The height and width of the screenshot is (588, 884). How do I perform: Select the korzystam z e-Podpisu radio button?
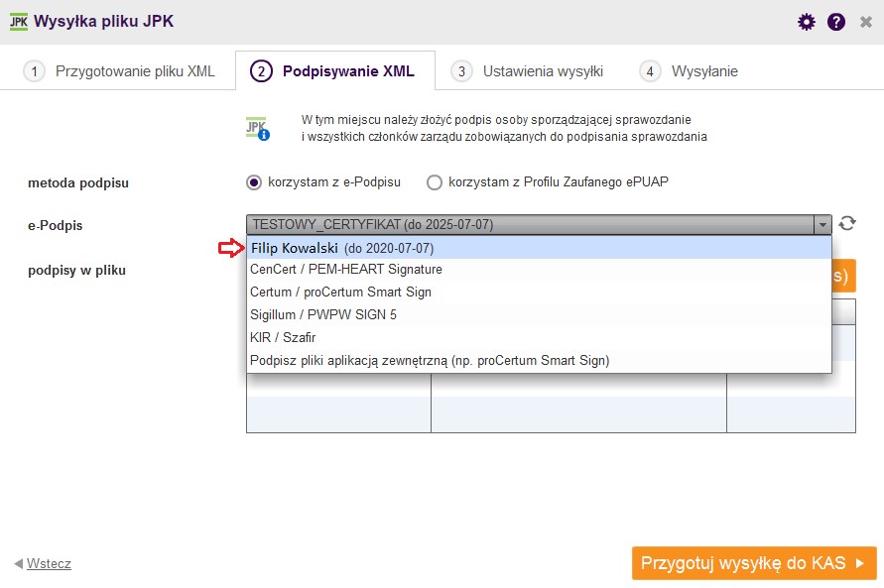254,182
